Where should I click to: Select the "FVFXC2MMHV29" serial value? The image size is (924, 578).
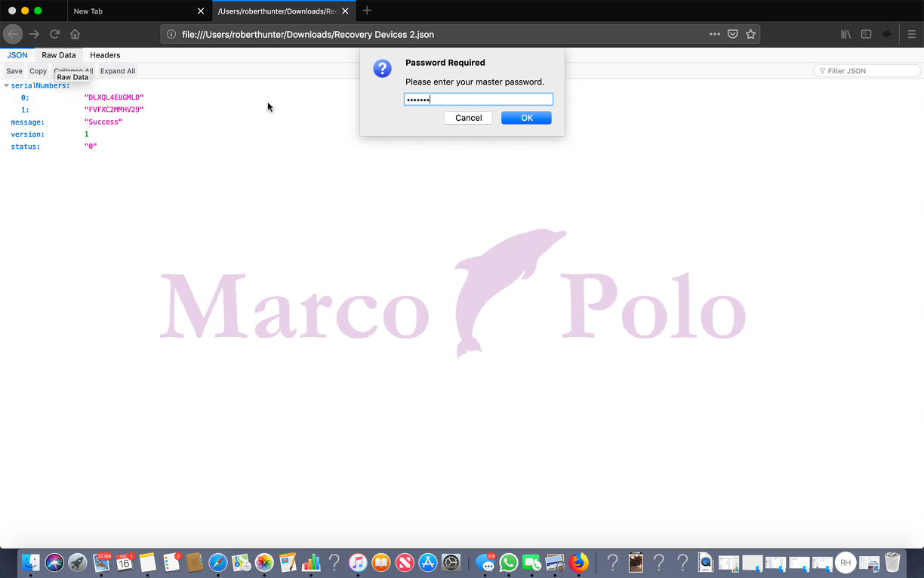coord(114,110)
